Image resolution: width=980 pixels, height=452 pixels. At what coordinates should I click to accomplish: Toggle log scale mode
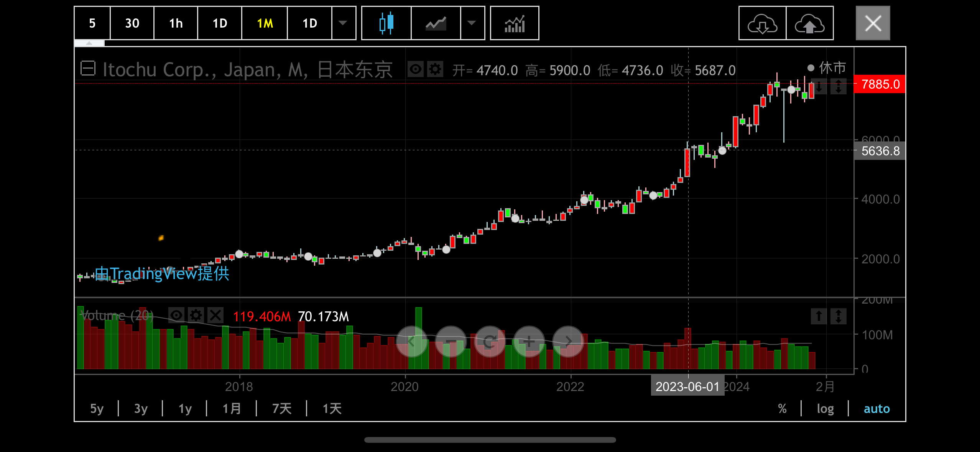825,409
